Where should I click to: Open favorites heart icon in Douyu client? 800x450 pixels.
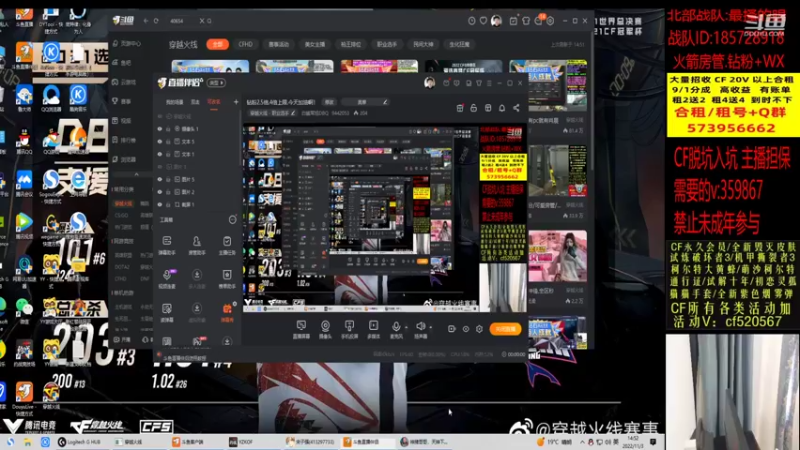483,21
